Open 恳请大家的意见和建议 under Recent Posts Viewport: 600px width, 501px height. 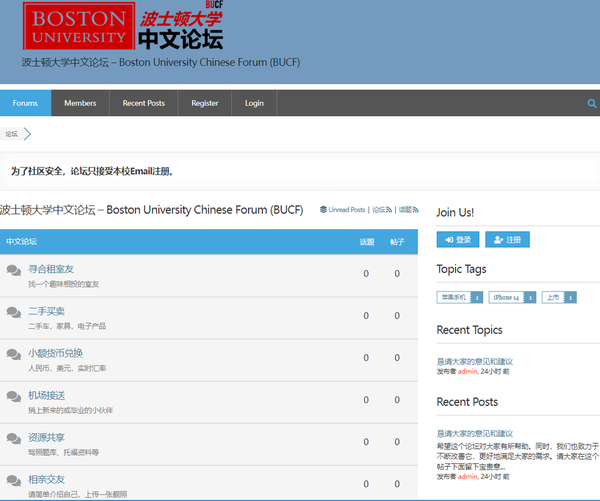pos(474,433)
